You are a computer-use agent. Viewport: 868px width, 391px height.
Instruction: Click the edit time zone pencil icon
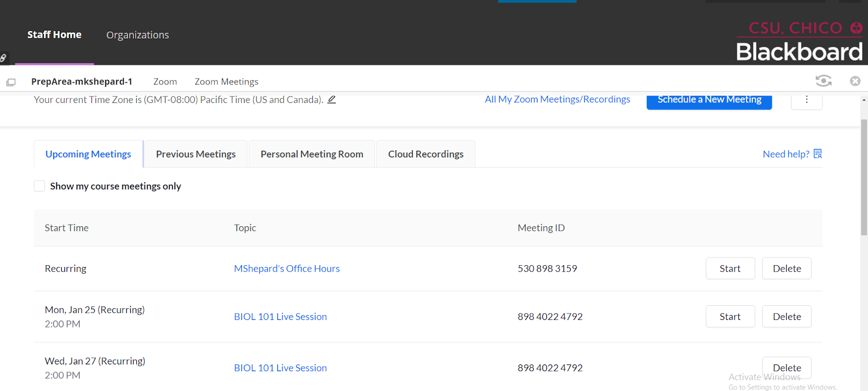click(331, 99)
